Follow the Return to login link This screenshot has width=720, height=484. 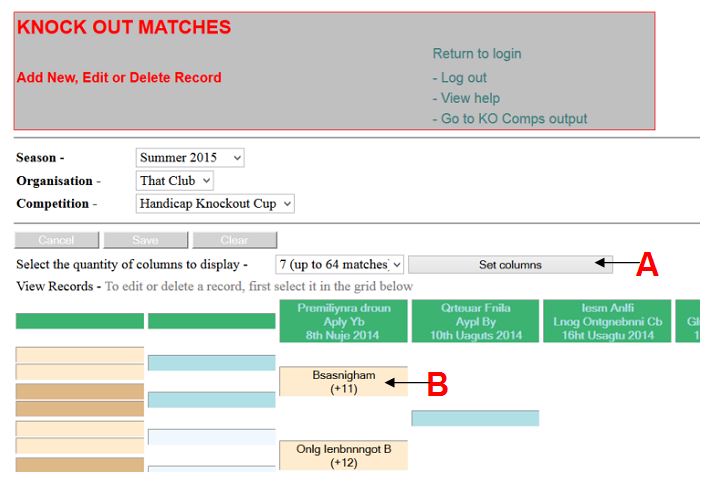pos(477,54)
